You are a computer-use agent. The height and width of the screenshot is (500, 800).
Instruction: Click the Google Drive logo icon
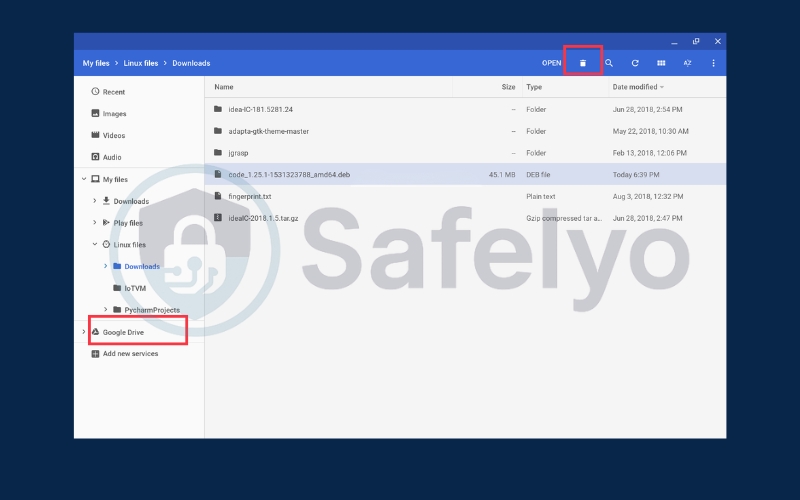point(95,332)
